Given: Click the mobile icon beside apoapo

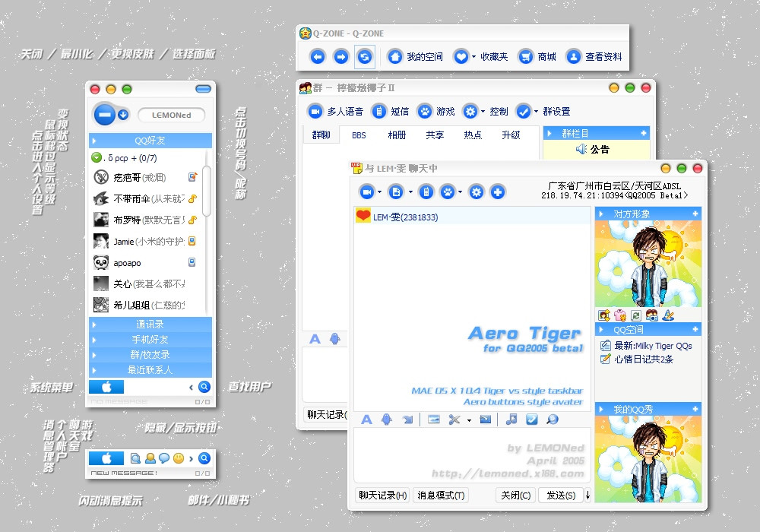Looking at the screenshot, I should click(192, 262).
